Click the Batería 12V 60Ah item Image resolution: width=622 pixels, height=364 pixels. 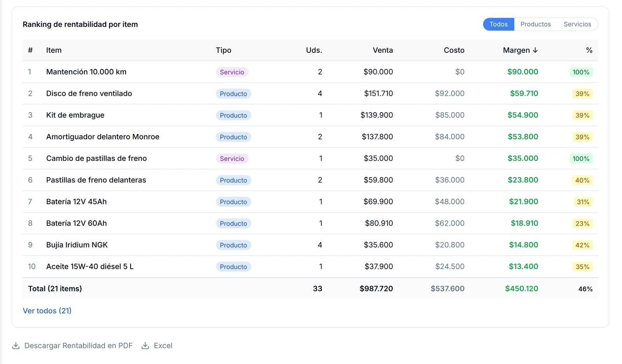coord(77,223)
